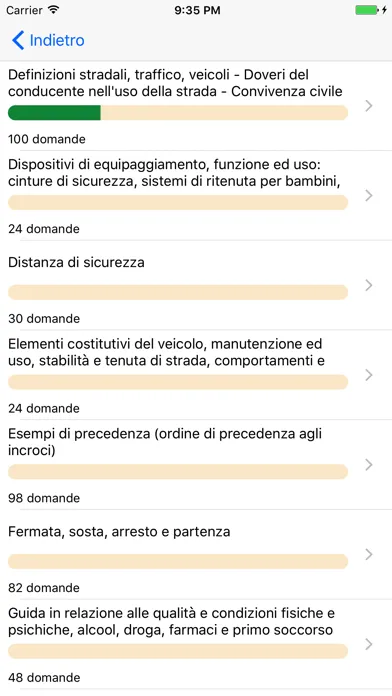Screen dimensions: 392x696
Task: Open chevron for Dispositivi di equipaggiamento
Action: click(x=368, y=195)
